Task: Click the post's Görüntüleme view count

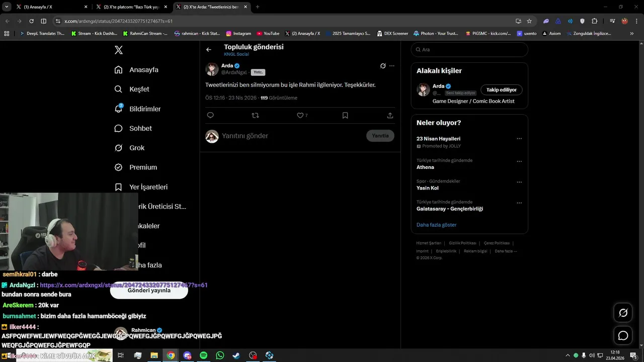Action: 279,98
